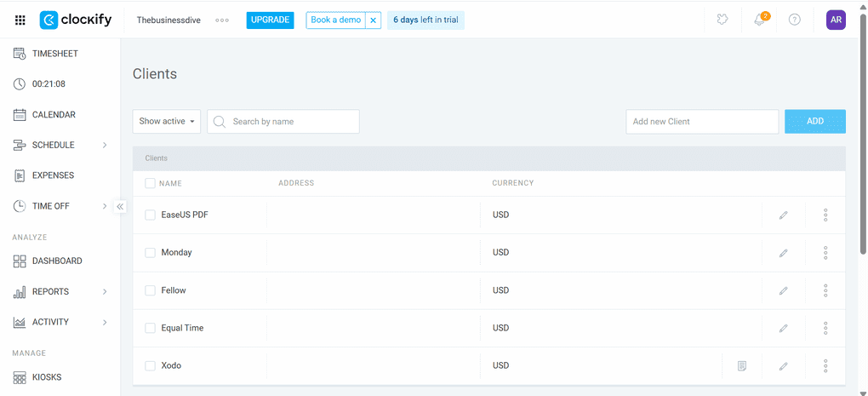Edit the Equal Time client
Image resolution: width=868 pixels, height=396 pixels.
coord(783,328)
